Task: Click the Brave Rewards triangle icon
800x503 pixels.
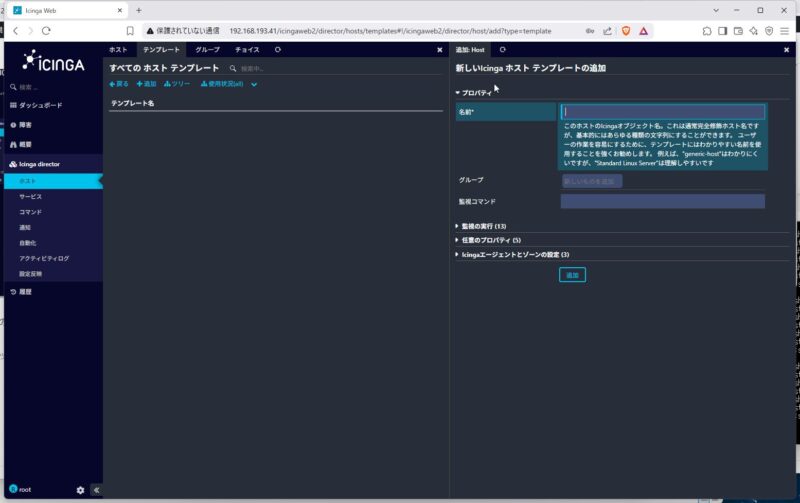Action: 643,31
